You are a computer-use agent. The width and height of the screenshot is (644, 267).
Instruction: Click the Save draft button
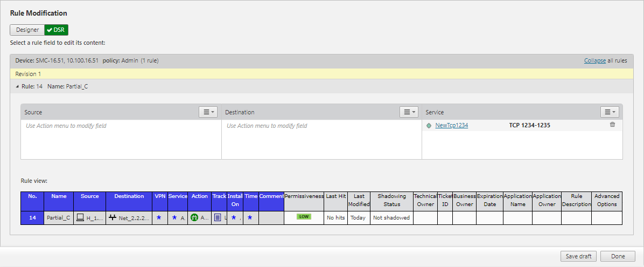tap(578, 256)
